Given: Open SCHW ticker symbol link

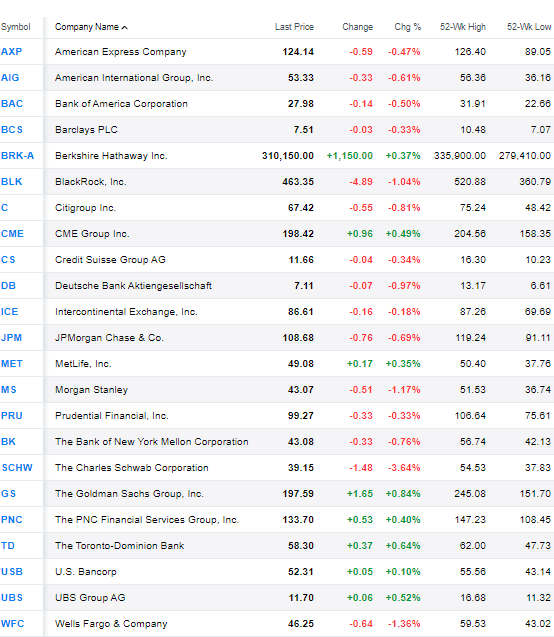Looking at the screenshot, I should [x=17, y=468].
